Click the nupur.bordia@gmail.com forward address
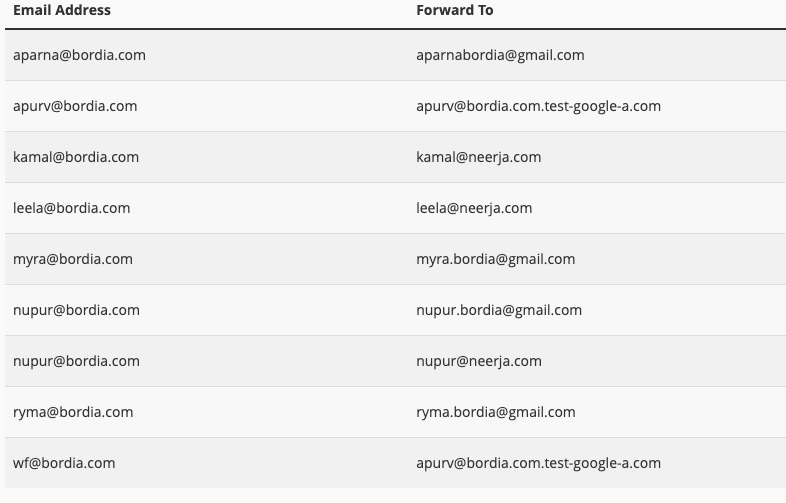786x503 pixels. (499, 310)
